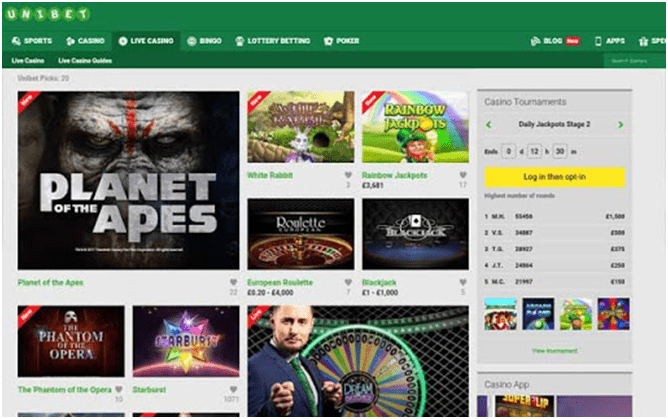The width and height of the screenshot is (668, 419).
Task: Click the Daily Jackpots Stage 2 title
Action: tap(554, 124)
